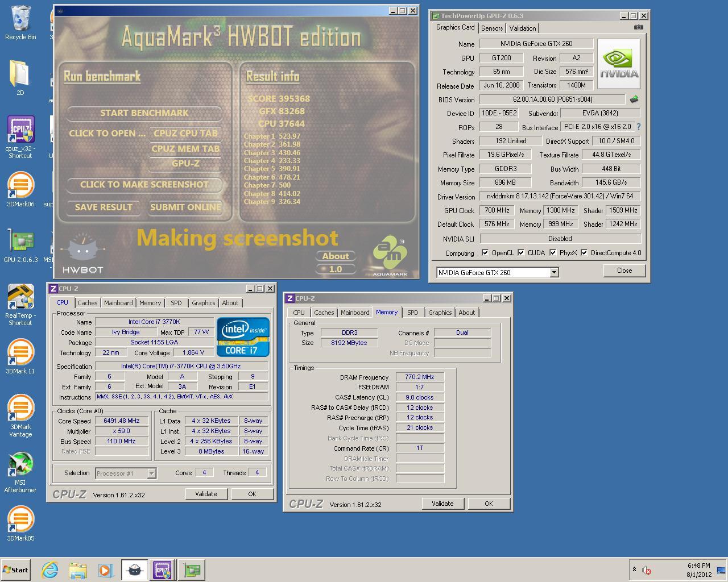Click the GPU-Z screenshot camera icon

[x=639, y=27]
